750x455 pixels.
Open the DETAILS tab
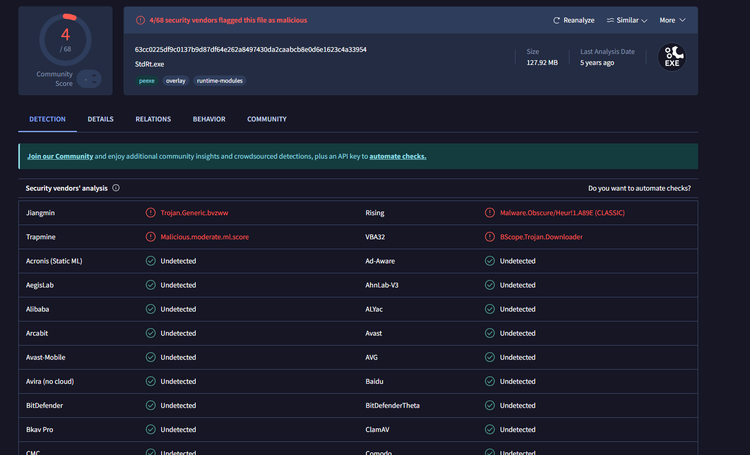(100, 119)
